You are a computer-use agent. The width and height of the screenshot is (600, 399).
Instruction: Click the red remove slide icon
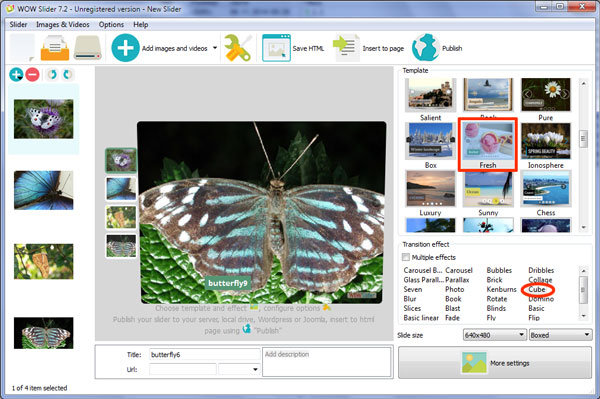click(x=33, y=75)
